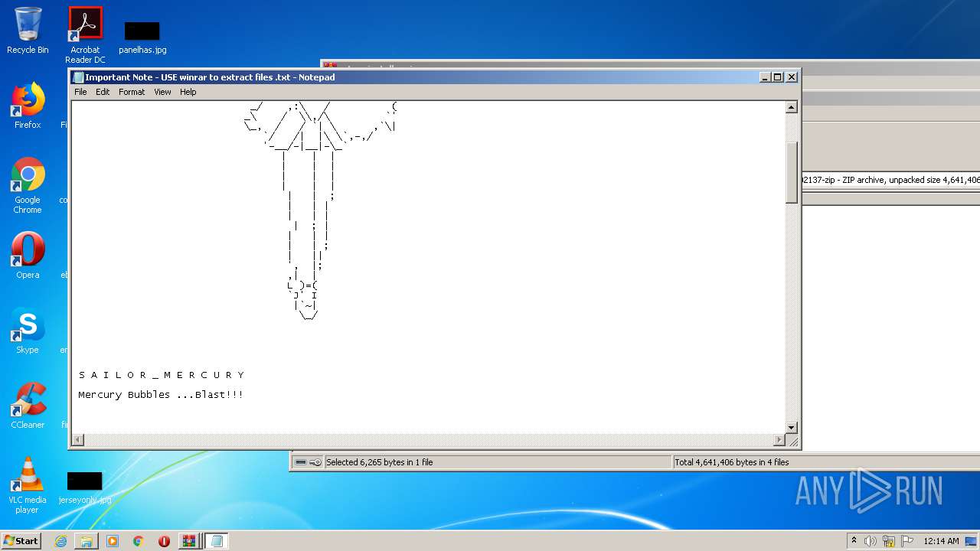Click Notepad's horizontal scroll left arrow
The height and width of the screenshot is (551, 980).
click(x=77, y=440)
